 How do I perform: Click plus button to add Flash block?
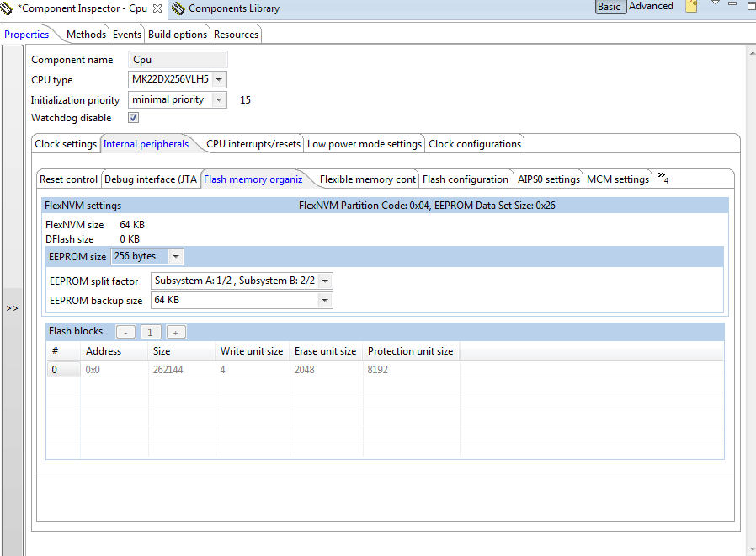[x=176, y=332]
